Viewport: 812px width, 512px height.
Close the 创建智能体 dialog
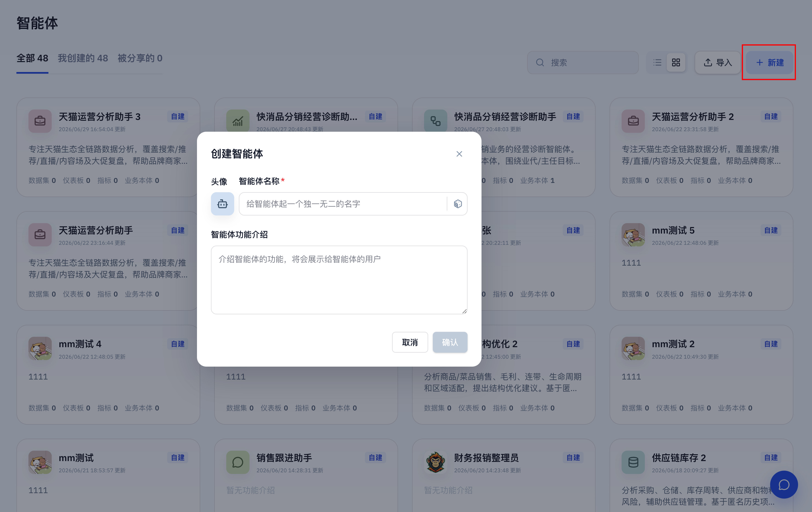pyautogui.click(x=459, y=154)
